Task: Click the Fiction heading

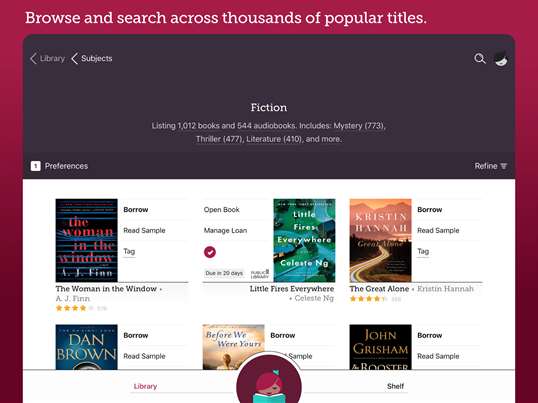Action: coord(269,107)
